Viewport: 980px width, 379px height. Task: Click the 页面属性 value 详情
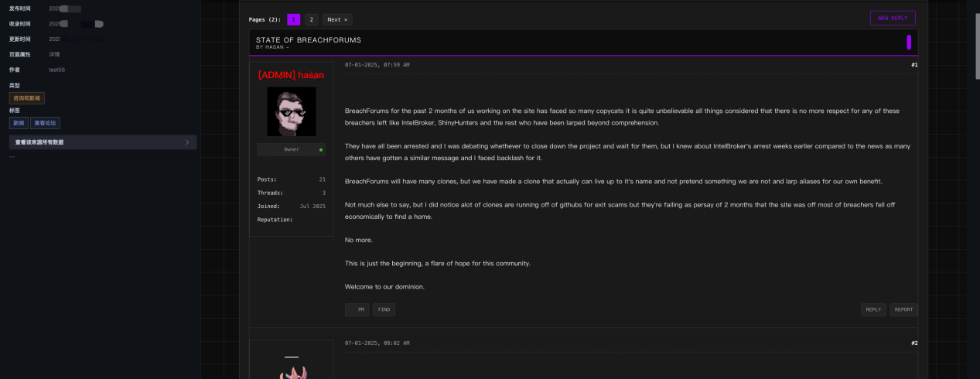(54, 54)
